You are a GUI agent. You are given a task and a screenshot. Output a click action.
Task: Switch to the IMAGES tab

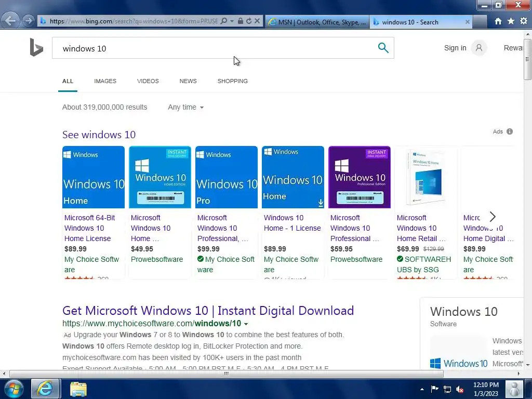coord(105,81)
